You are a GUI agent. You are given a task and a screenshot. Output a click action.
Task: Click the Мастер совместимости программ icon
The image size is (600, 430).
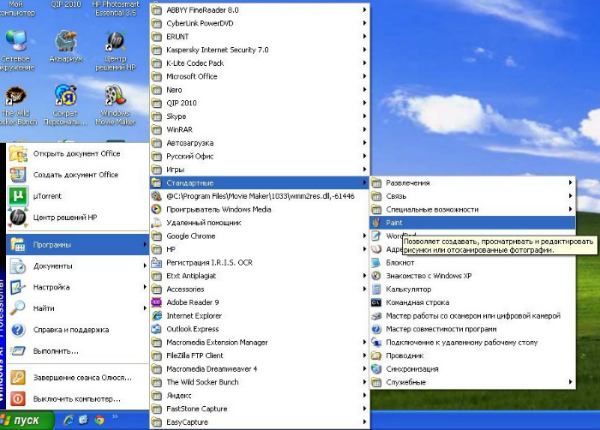(x=377, y=329)
